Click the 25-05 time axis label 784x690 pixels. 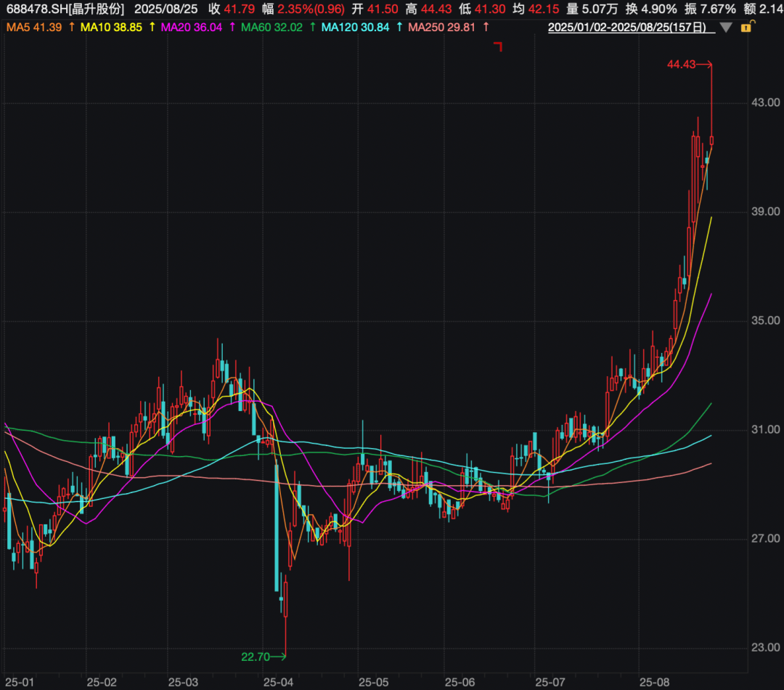374,683
